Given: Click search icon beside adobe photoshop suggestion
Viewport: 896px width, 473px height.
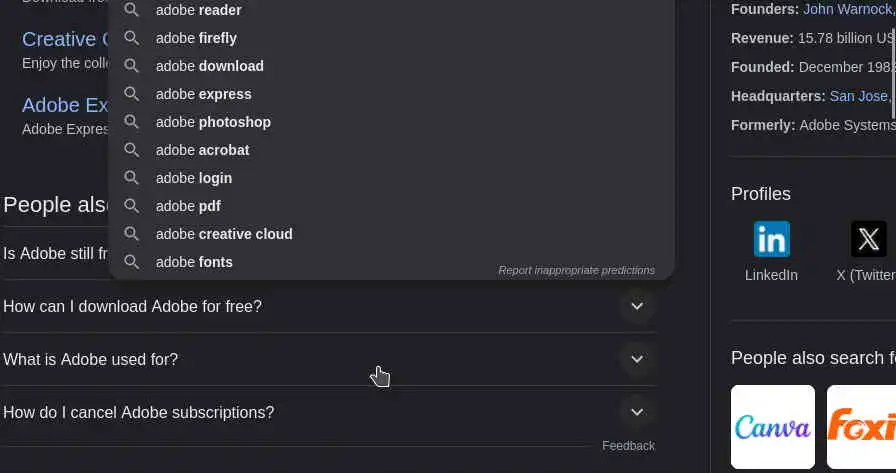Looking at the screenshot, I should [x=131, y=122].
